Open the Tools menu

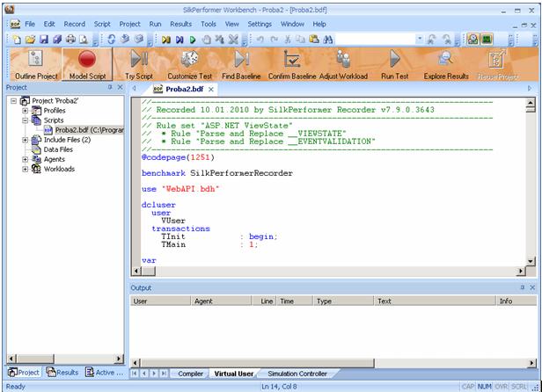209,25
